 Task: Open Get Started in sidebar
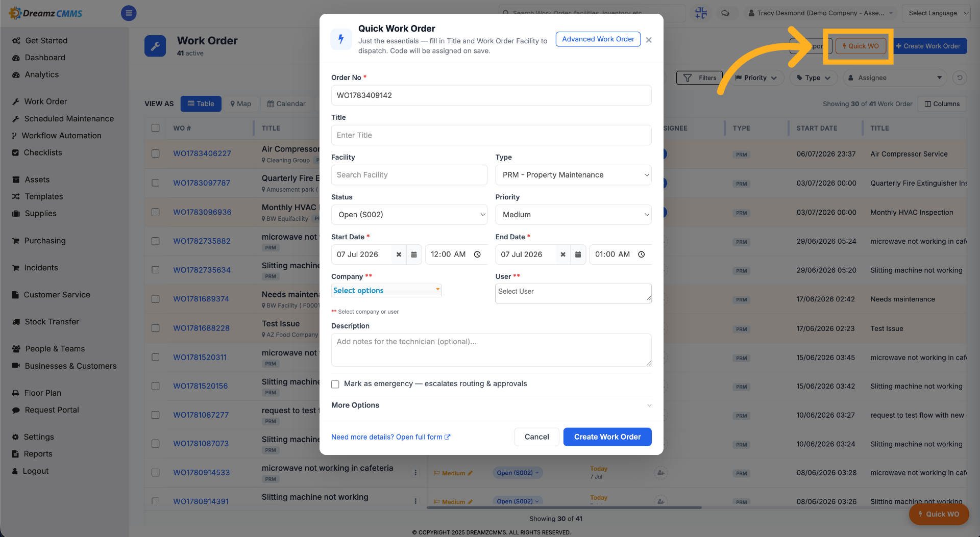point(46,40)
